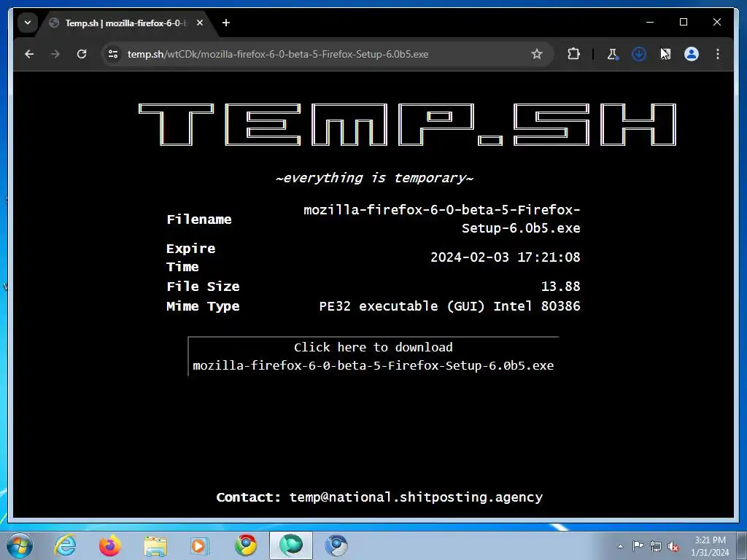Select the 'File Size' row label
Screen dimensions: 747x560
click(x=203, y=286)
